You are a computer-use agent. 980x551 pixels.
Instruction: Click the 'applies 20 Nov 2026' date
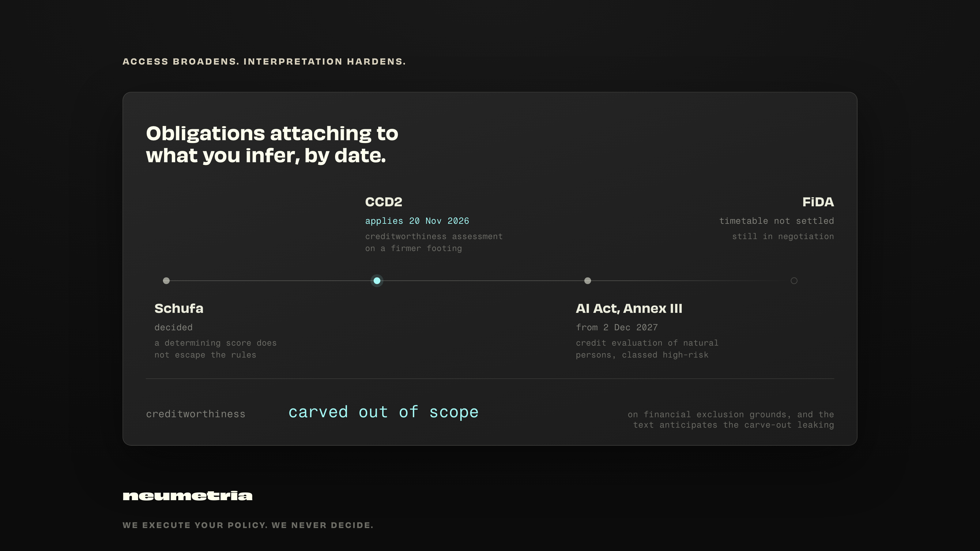pos(417,221)
